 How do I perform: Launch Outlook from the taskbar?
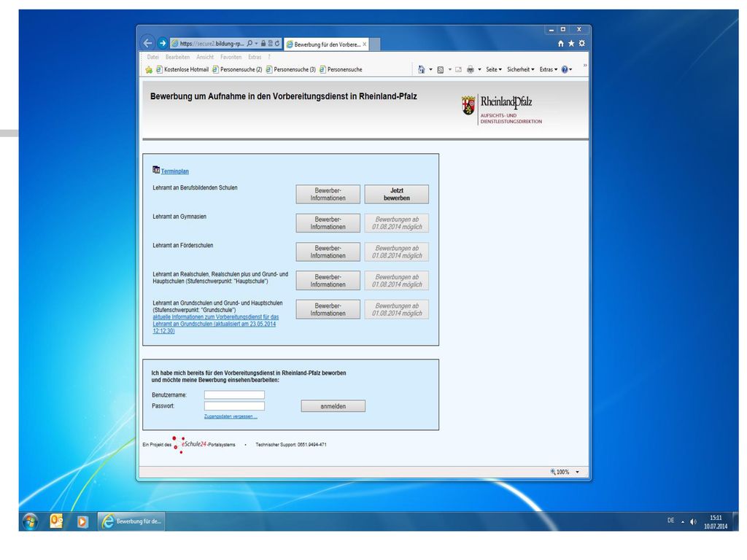tap(56, 521)
